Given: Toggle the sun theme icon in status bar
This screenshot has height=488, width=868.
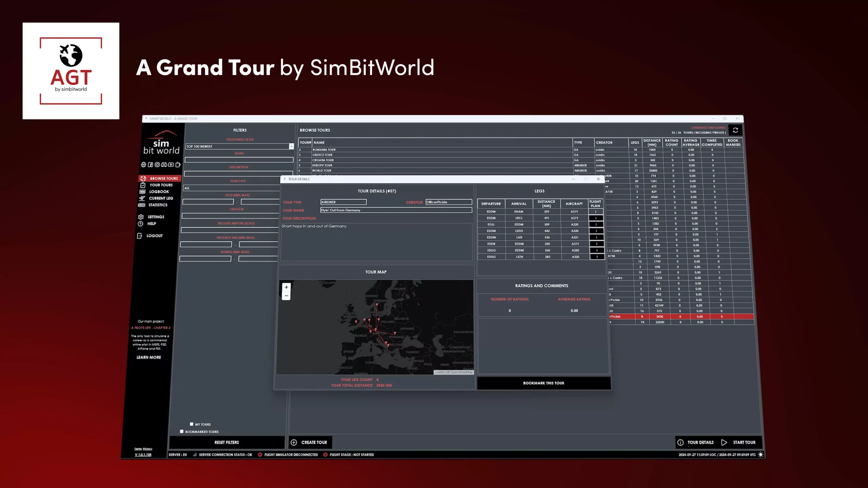Looking at the screenshot, I should pos(761,455).
